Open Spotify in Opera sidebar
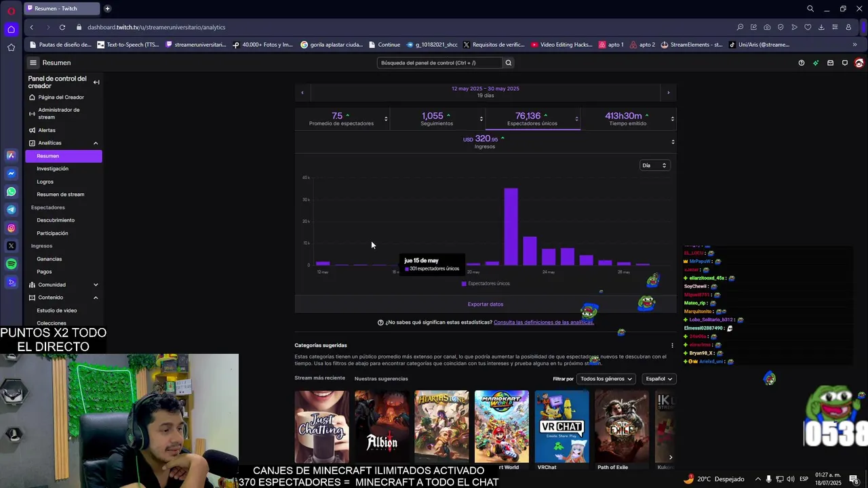Viewport: 868px width, 488px height. click(x=11, y=264)
